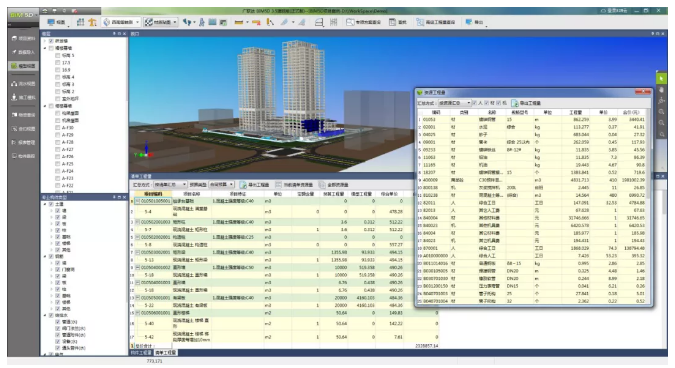This screenshot has height=368, width=675.
Task: Collapse the top category in component type tree
Action: pos(45,204)
